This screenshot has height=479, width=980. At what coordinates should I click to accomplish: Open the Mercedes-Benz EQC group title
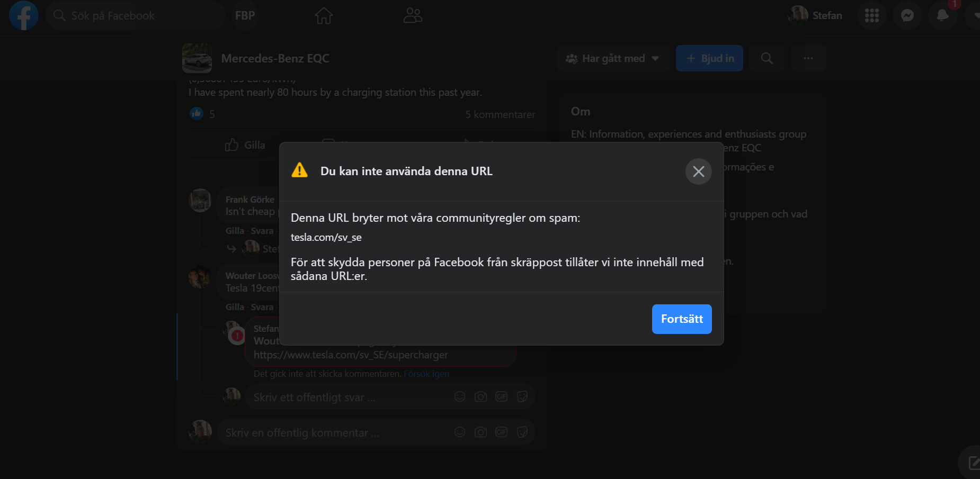[275, 58]
